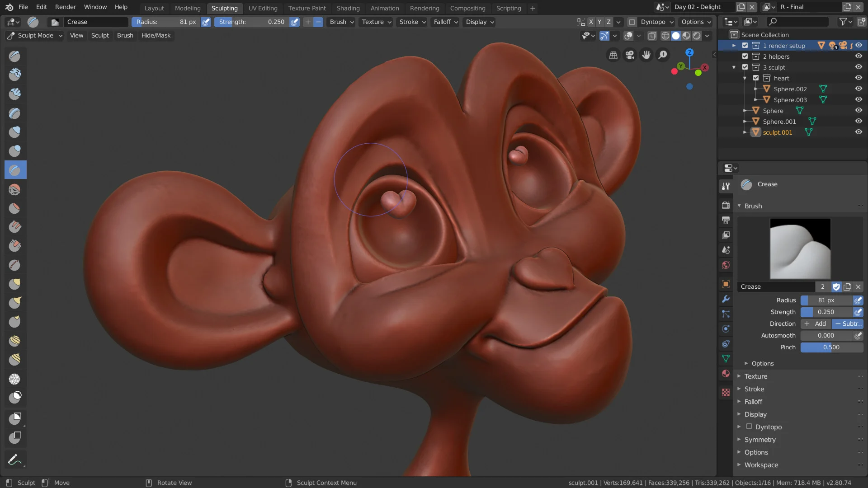This screenshot has width=868, height=488.
Task: Click Subtract direction button for Crease
Action: click(x=847, y=324)
